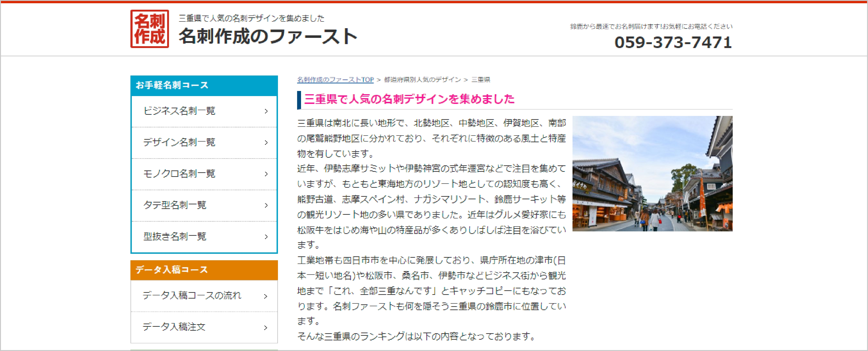Click chevron arrow beside データ入稿注文
868x351 pixels.
click(266, 328)
